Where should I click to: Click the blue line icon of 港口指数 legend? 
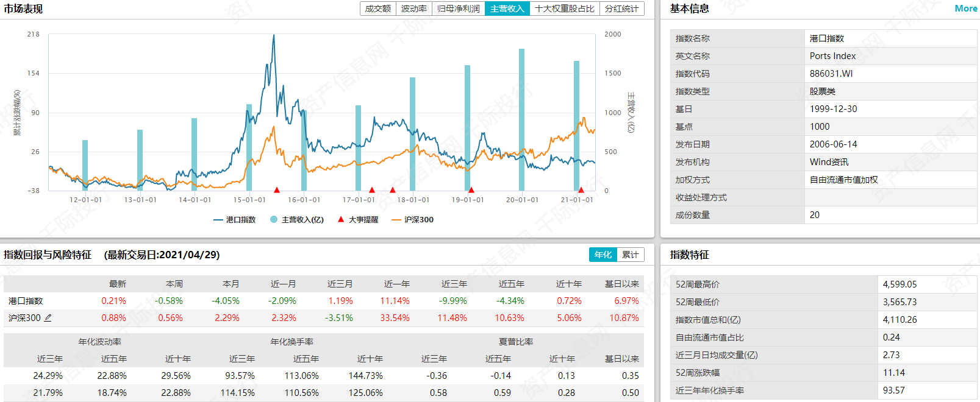point(218,220)
